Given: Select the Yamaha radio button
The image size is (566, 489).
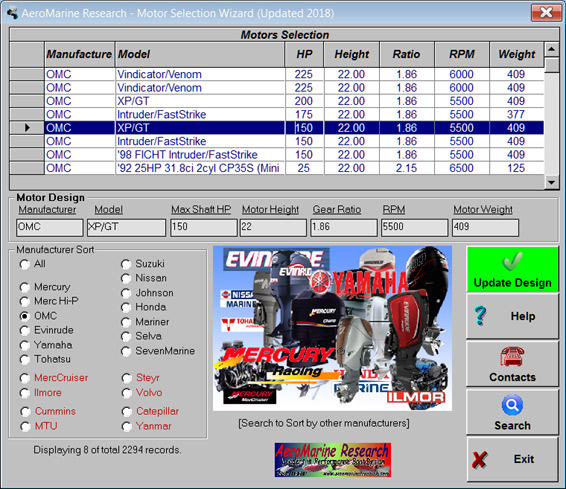Looking at the screenshot, I should [x=25, y=345].
